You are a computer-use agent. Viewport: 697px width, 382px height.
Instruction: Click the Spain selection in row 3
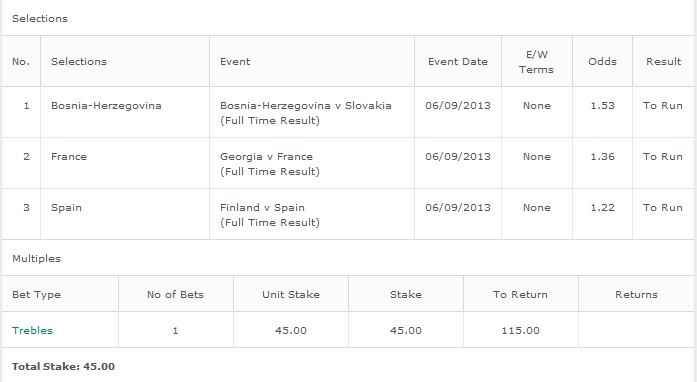[66, 208]
